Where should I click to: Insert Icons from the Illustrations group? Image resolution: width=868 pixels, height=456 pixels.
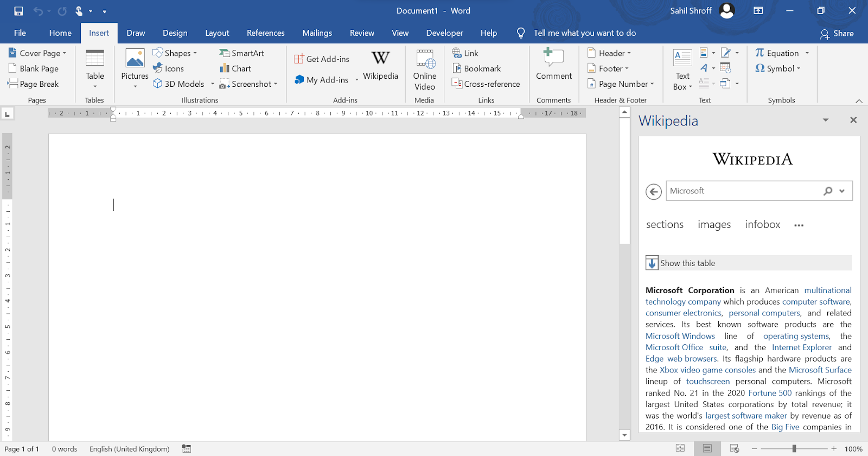[x=169, y=68]
